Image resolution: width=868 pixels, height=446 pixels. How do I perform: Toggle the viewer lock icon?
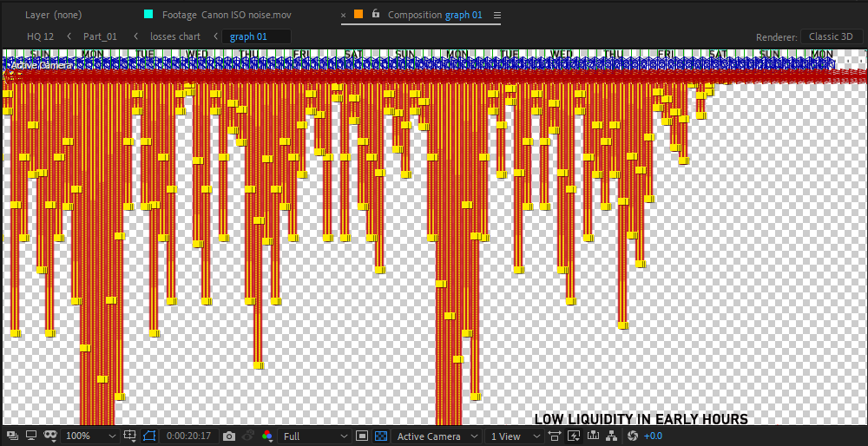376,14
